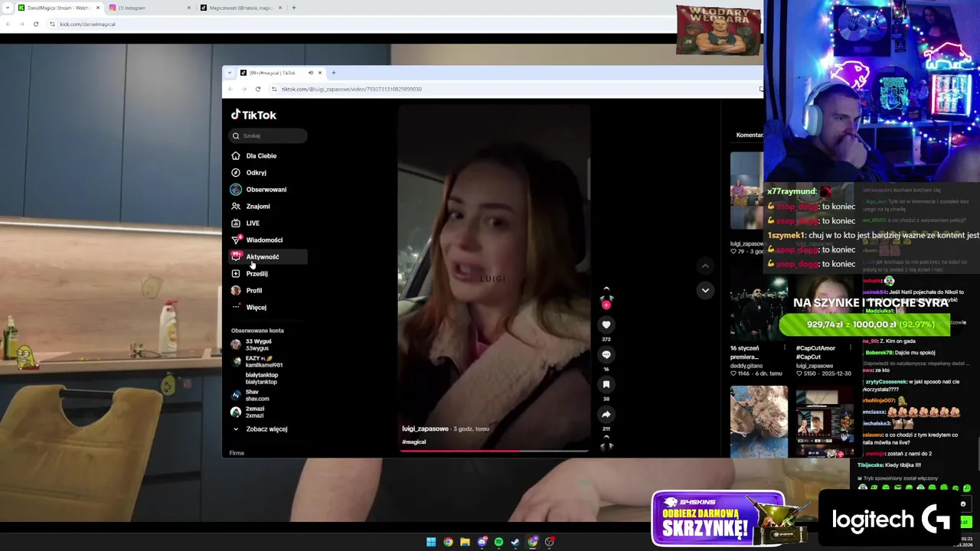The height and width of the screenshot is (551, 980).
Task: Go forward in the TikTok browser window
Action: [244, 89]
